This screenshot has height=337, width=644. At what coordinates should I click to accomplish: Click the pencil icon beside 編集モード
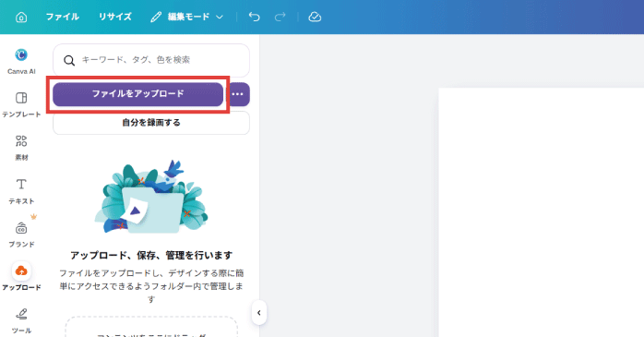pyautogui.click(x=156, y=17)
